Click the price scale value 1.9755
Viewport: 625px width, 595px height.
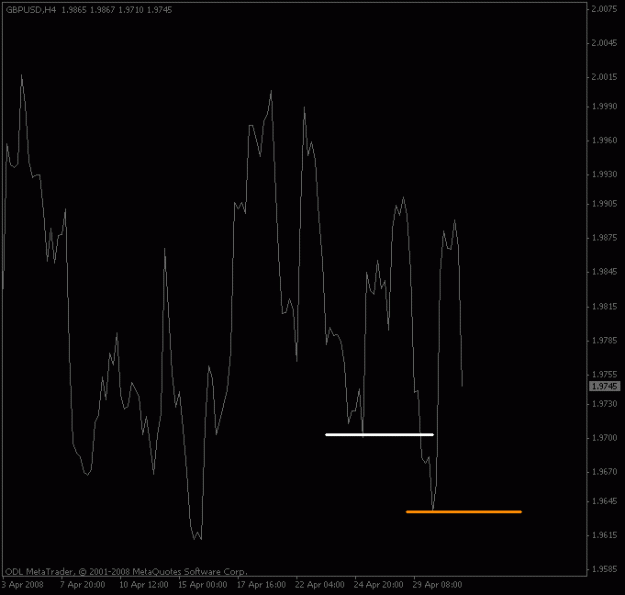604,374
